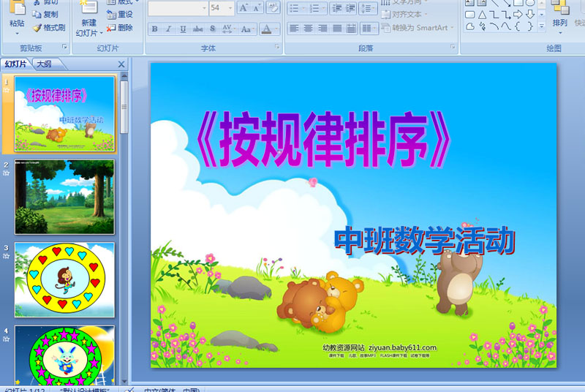
Task: Select the Elbow Arrow Connector shape
Action: 506,15
